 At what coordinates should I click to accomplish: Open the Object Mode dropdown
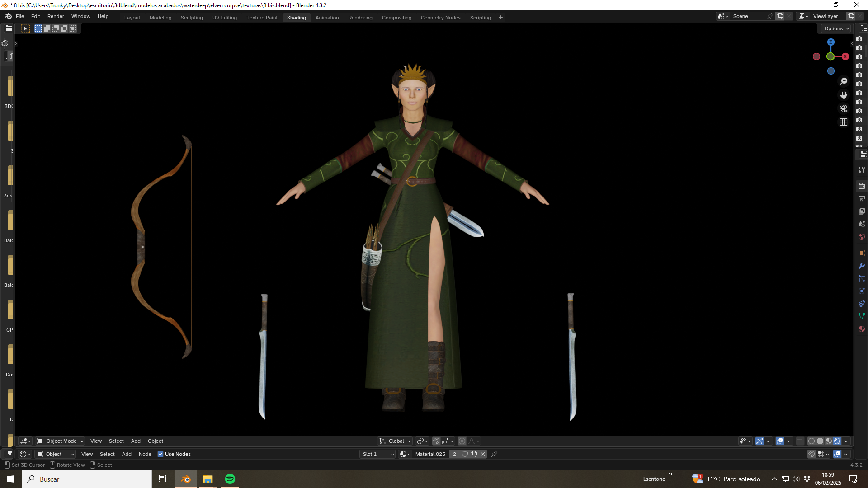(x=60, y=441)
